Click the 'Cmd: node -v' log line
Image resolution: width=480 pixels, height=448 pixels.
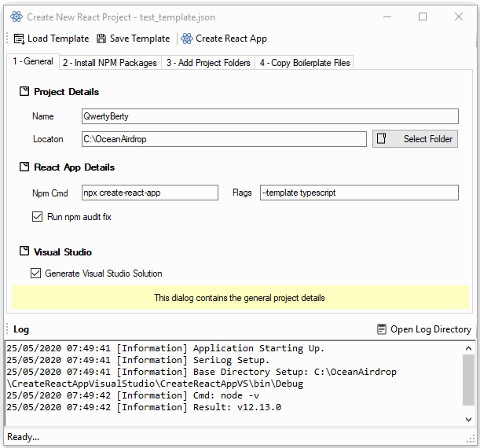[133, 395]
